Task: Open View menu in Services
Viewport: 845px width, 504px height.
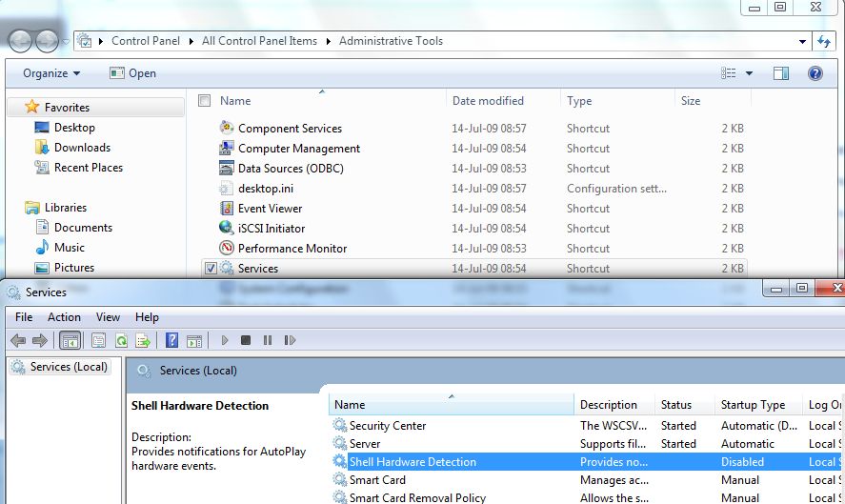Action: [108, 317]
